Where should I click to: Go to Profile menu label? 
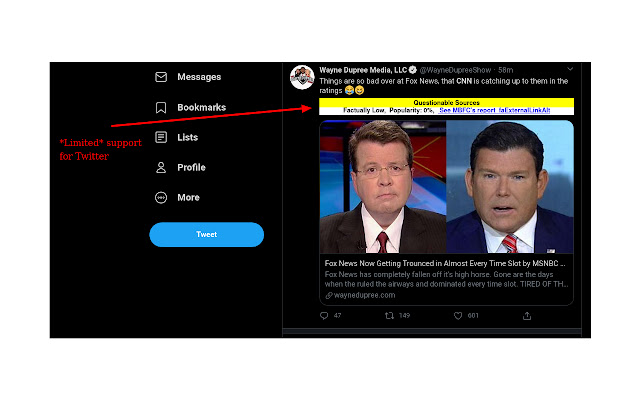click(x=191, y=167)
